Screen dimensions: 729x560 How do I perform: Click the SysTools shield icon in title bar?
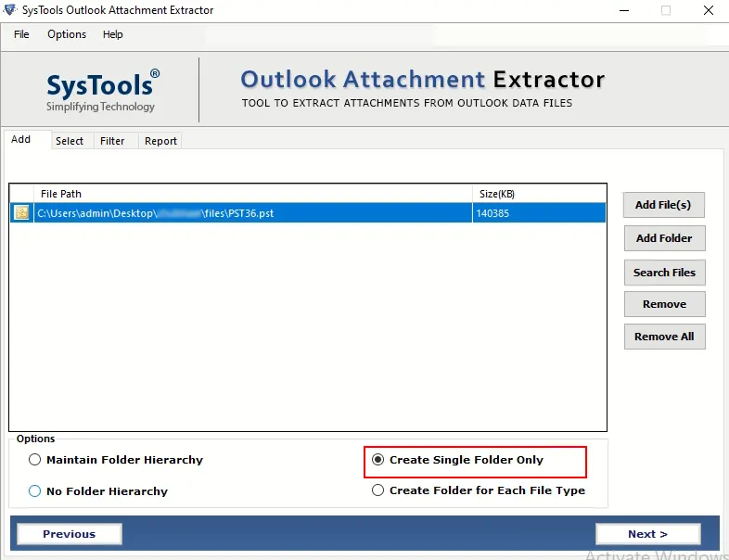tap(10, 10)
